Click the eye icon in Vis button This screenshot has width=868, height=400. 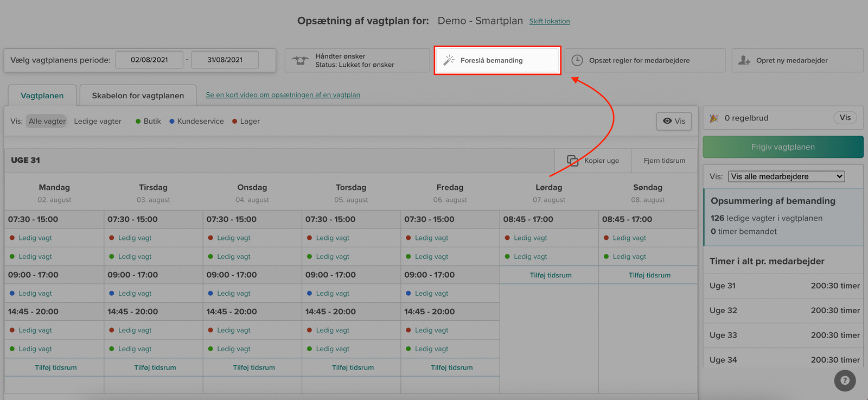point(667,121)
